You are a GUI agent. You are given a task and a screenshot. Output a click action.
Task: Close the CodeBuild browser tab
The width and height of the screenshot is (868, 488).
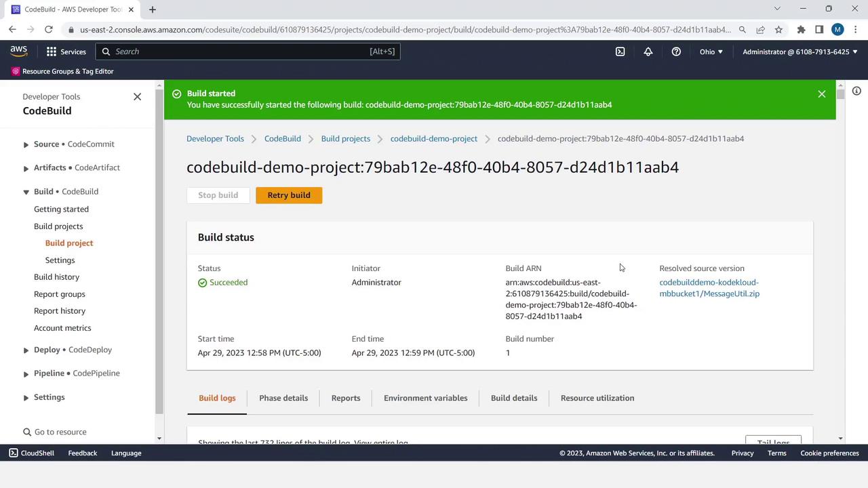131,9
